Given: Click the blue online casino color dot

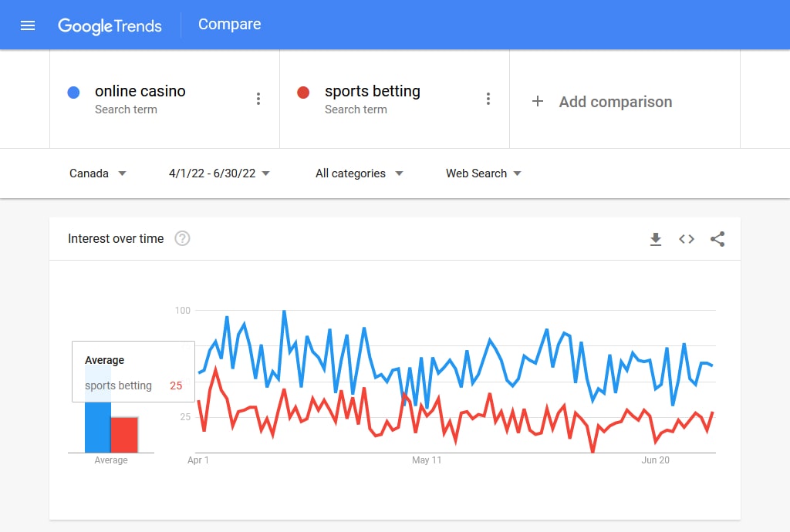Looking at the screenshot, I should 73,92.
